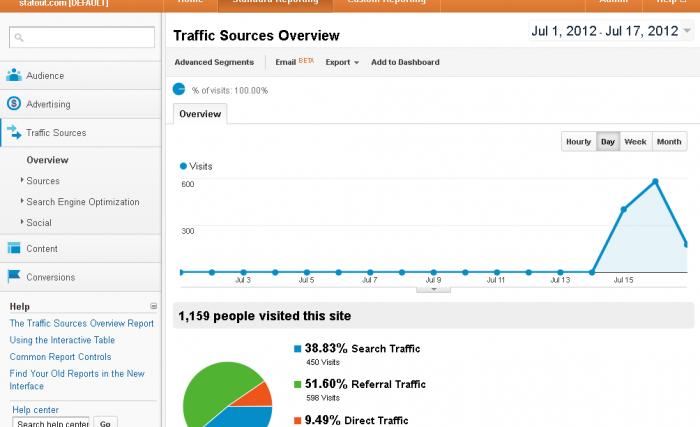Click the Visits metric legend dot
This screenshot has height=427, width=700.
(x=183, y=166)
